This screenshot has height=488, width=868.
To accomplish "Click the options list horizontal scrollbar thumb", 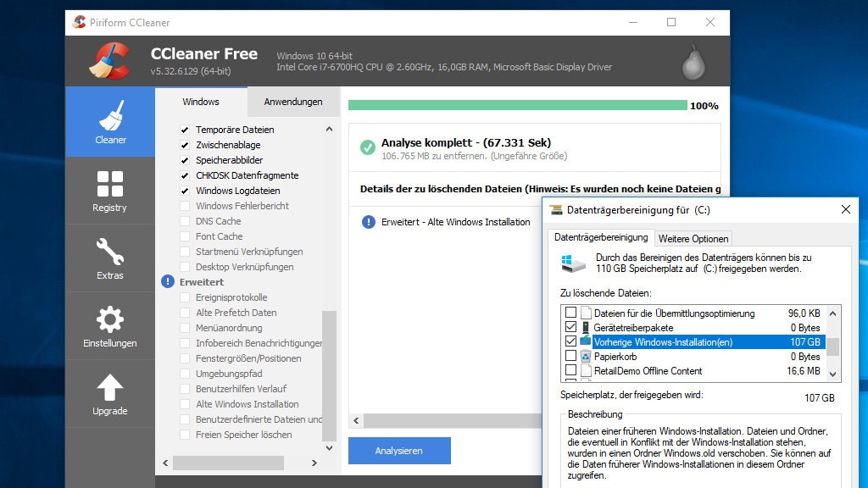I will [228, 463].
